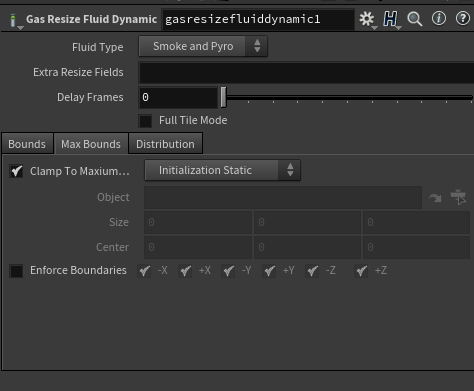Click the Size parameter label
The width and height of the screenshot is (474, 391).
[x=119, y=222]
